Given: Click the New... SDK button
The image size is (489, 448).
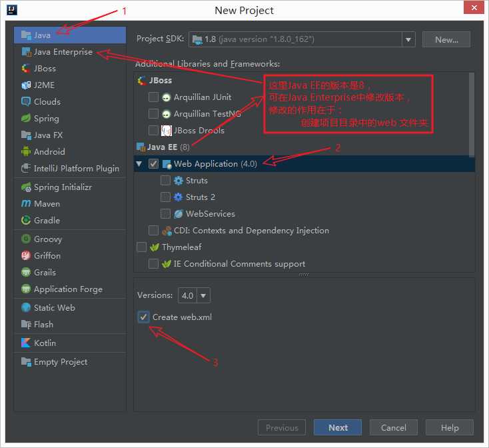Looking at the screenshot, I should 446,39.
